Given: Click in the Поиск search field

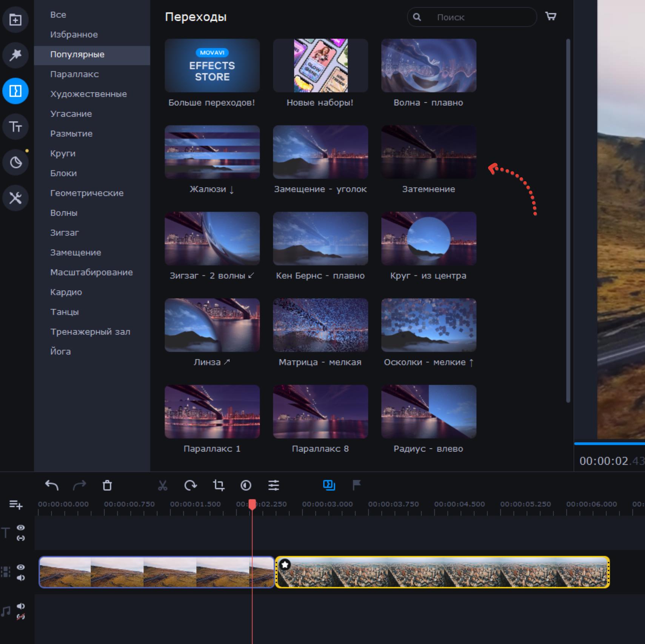Looking at the screenshot, I should click(479, 17).
